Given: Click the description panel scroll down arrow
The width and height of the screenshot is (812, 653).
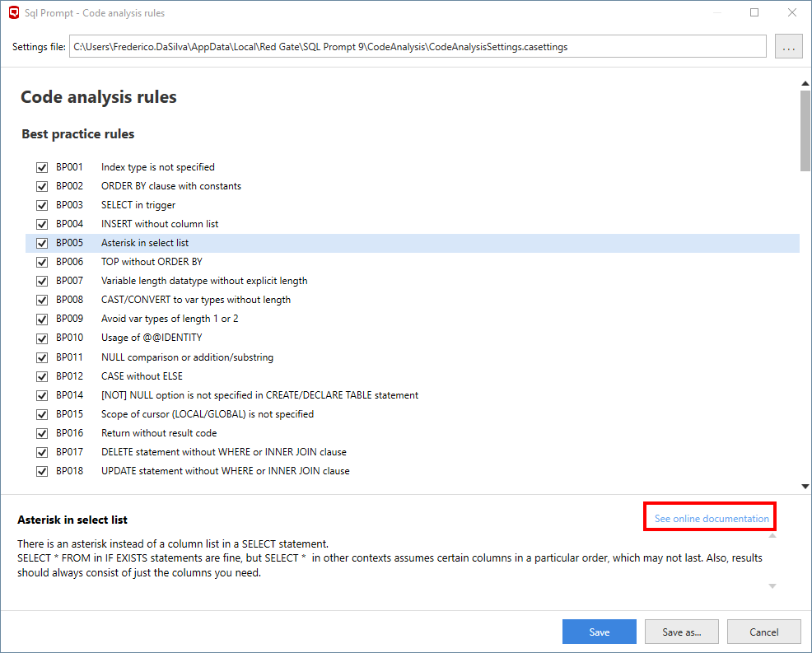Looking at the screenshot, I should point(772,586).
